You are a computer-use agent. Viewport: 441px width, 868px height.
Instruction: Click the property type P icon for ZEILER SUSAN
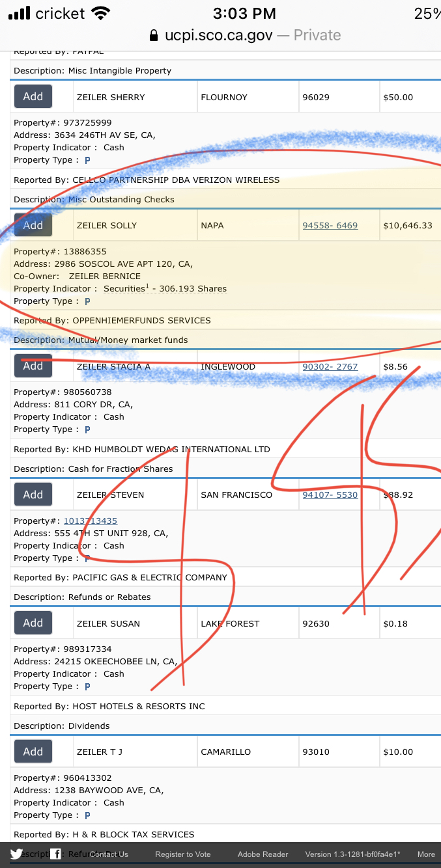pos(87,687)
